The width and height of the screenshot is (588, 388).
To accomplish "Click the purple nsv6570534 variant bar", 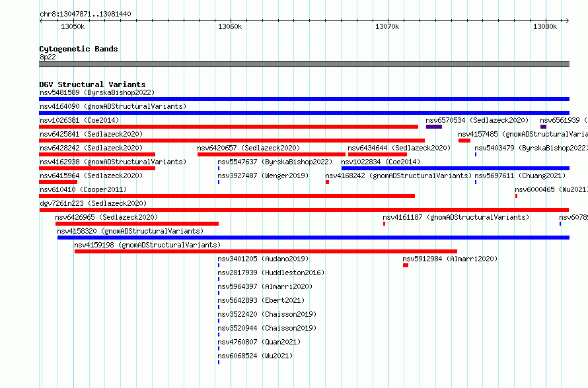I will tap(434, 127).
